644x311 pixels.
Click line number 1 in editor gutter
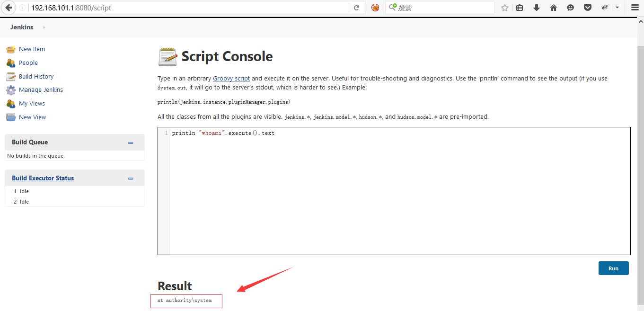pyautogui.click(x=166, y=133)
